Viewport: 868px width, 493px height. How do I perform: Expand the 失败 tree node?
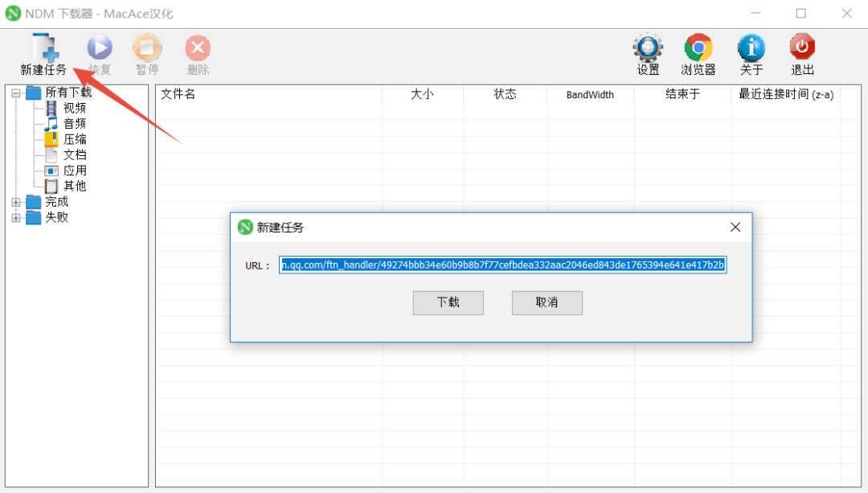click(16, 218)
